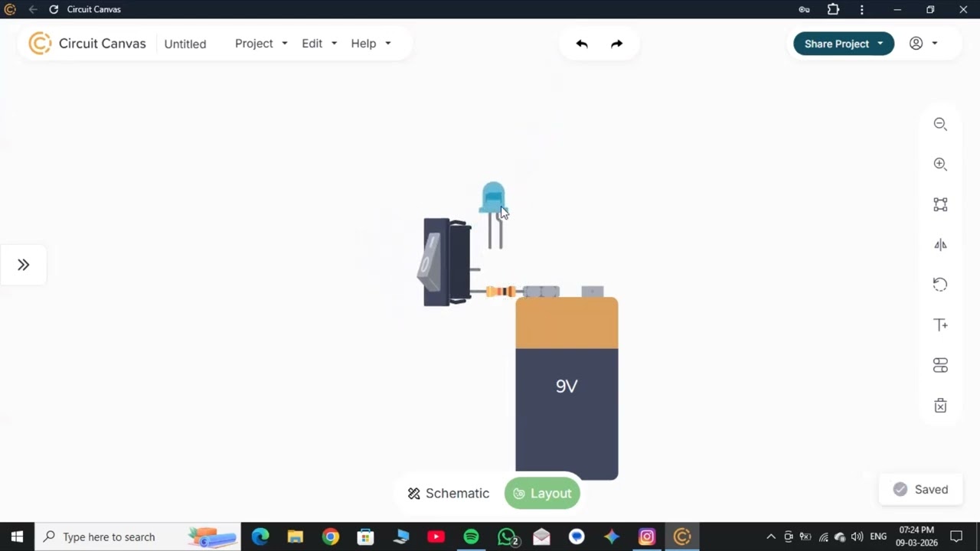
Task: Fit the circuit to the screen
Action: click(940, 204)
